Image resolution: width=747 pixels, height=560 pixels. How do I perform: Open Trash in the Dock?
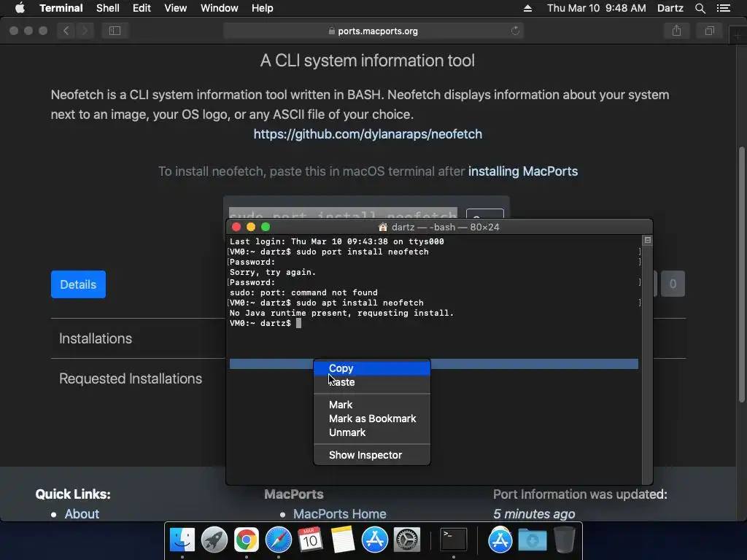[564, 540]
